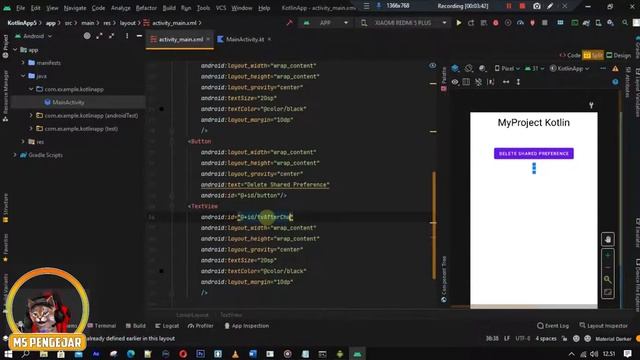640x360 pixels.
Task: Open the Project panel options kebab menu
Action: 127,36
